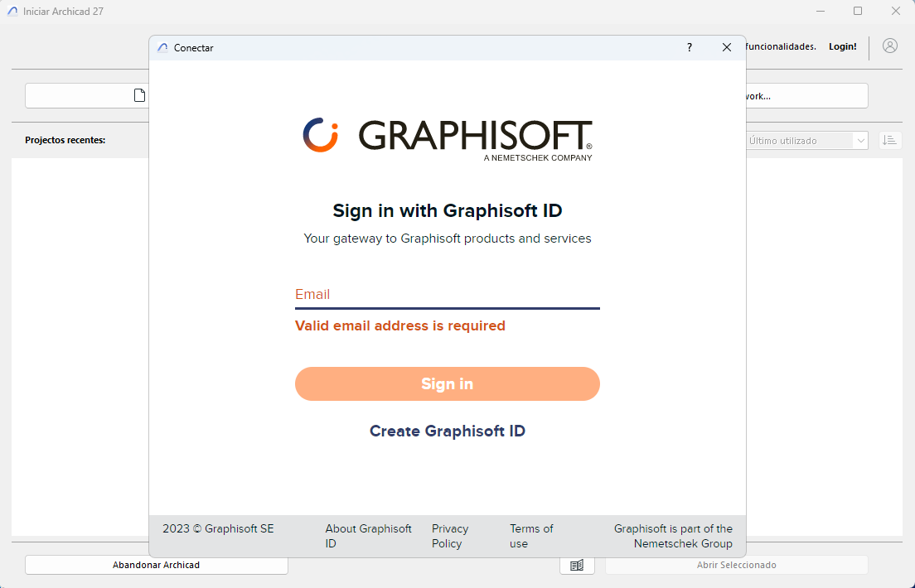Screen dimensions: 915x588
Task: Click the Archicad icon in main title bar
Action: [12, 11]
